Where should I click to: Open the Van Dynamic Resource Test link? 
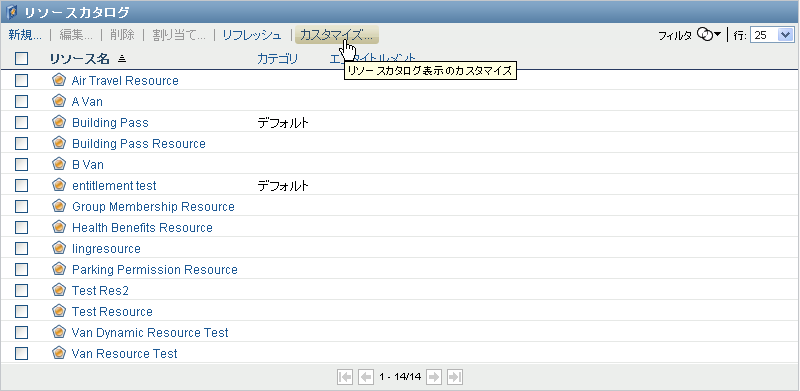150,332
